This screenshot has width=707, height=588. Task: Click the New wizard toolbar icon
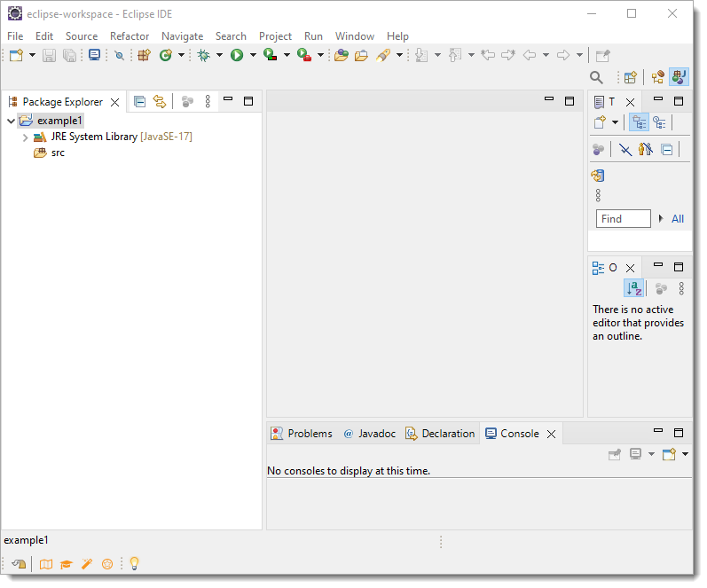coord(16,55)
